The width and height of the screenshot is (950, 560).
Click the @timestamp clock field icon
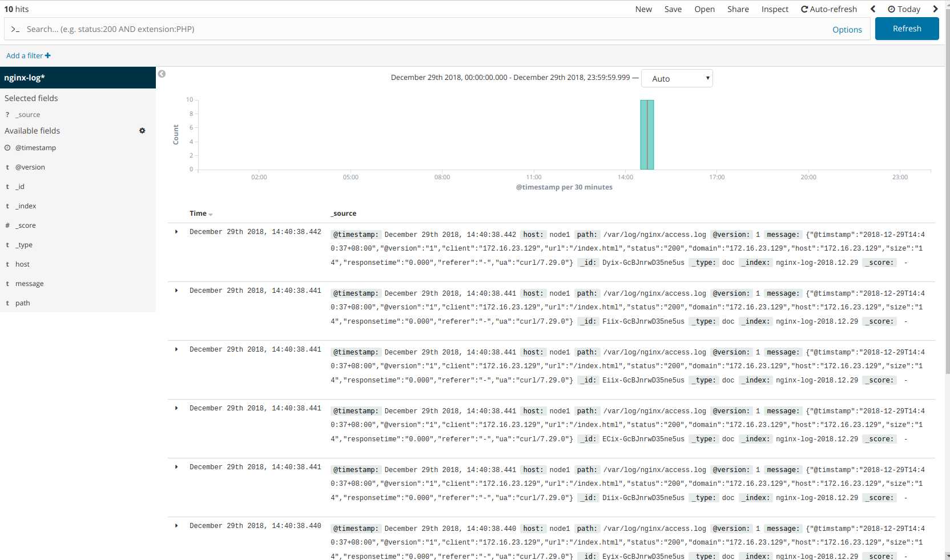pos(7,148)
